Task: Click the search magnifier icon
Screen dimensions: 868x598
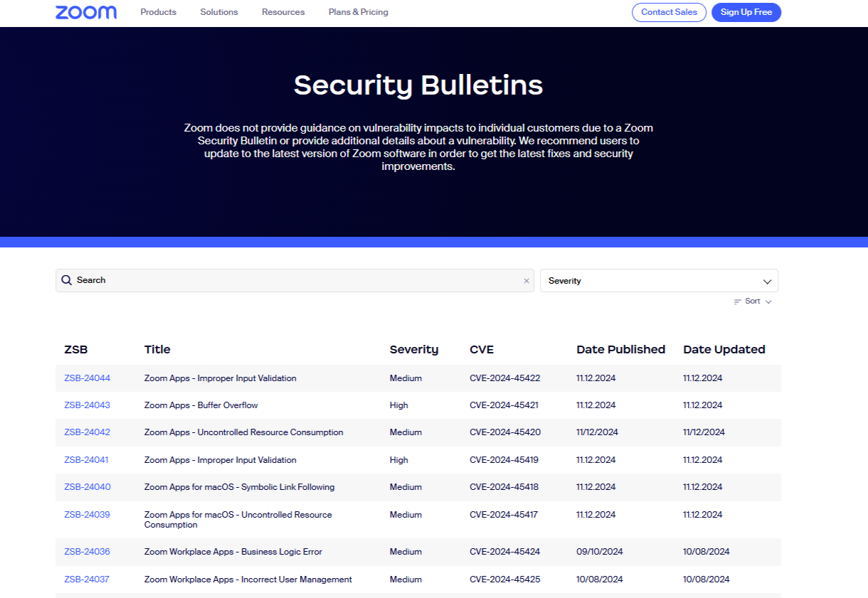Action: 66,280
